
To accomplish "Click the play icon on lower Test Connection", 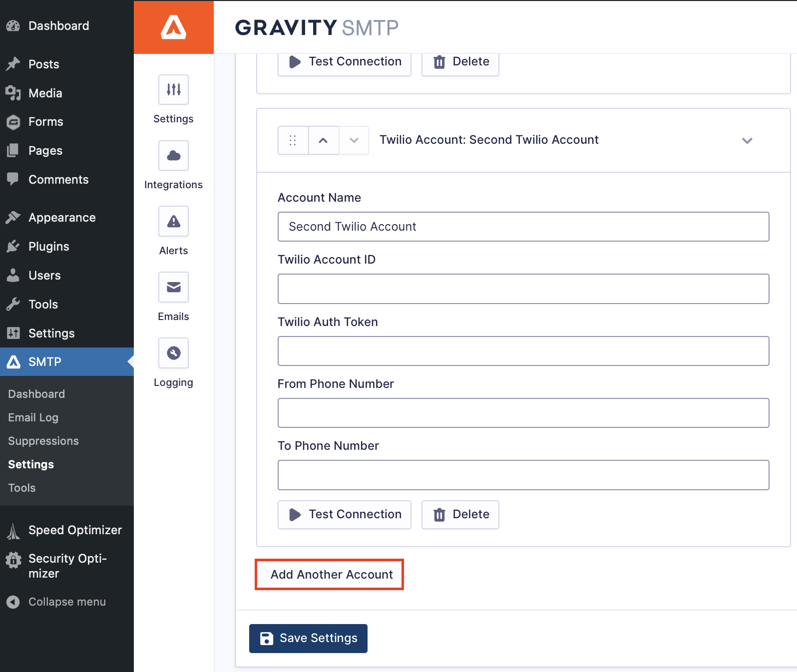I will coord(295,515).
